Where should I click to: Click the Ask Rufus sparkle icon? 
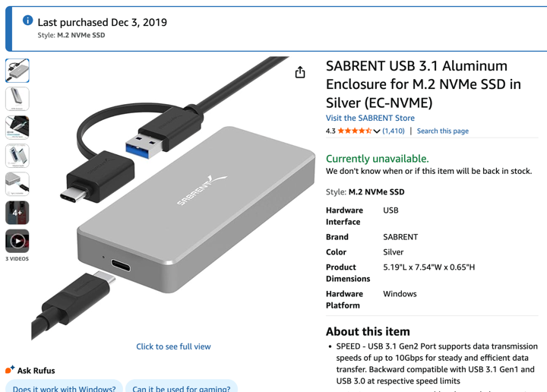10,370
